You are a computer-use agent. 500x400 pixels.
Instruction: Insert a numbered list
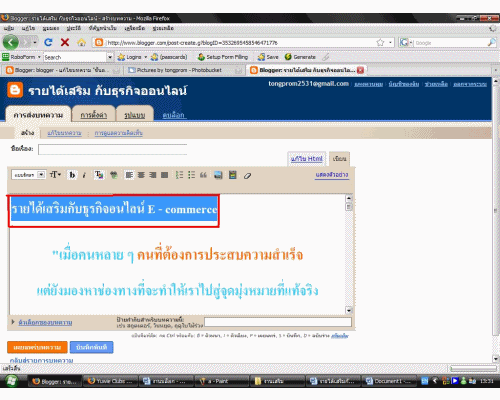coord(179,175)
